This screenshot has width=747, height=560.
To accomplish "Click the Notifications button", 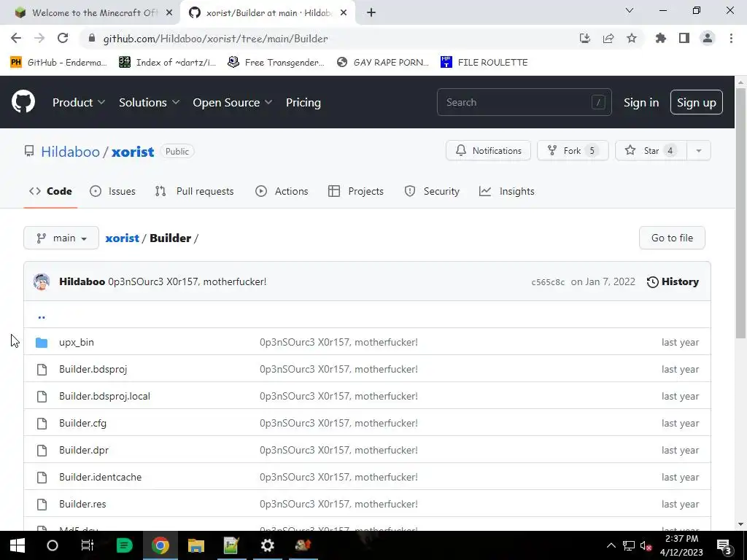I will point(488,150).
